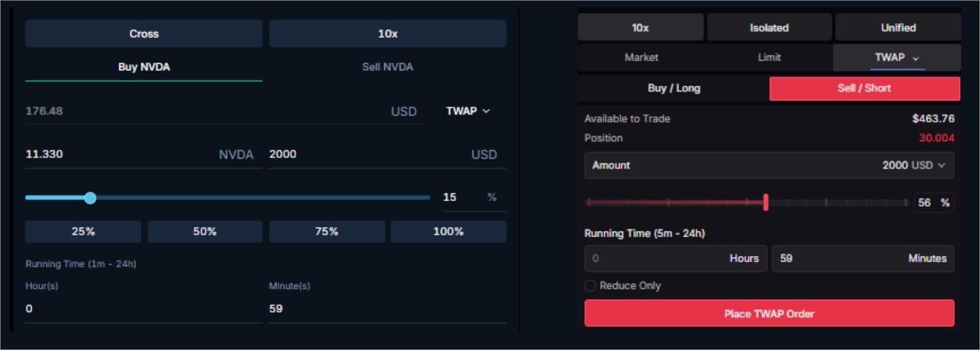Choose the Buy / Long side
Image resolution: width=980 pixels, height=350 pixels.
click(674, 88)
